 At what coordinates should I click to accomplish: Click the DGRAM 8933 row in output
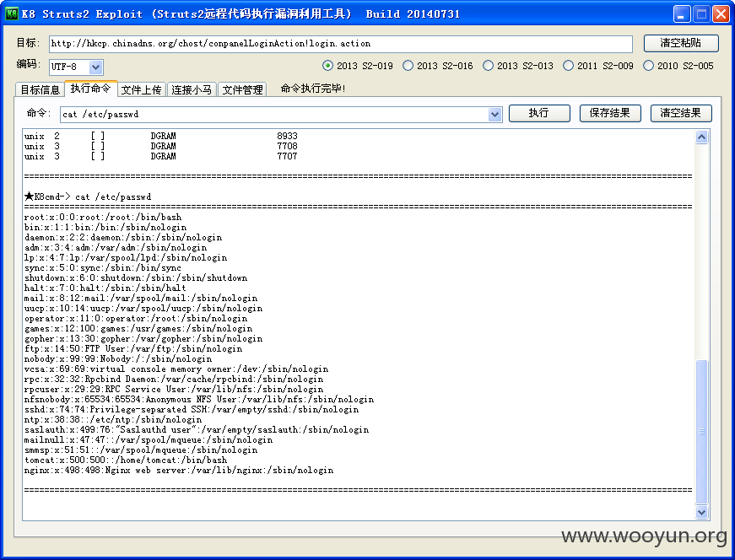pyautogui.click(x=161, y=136)
